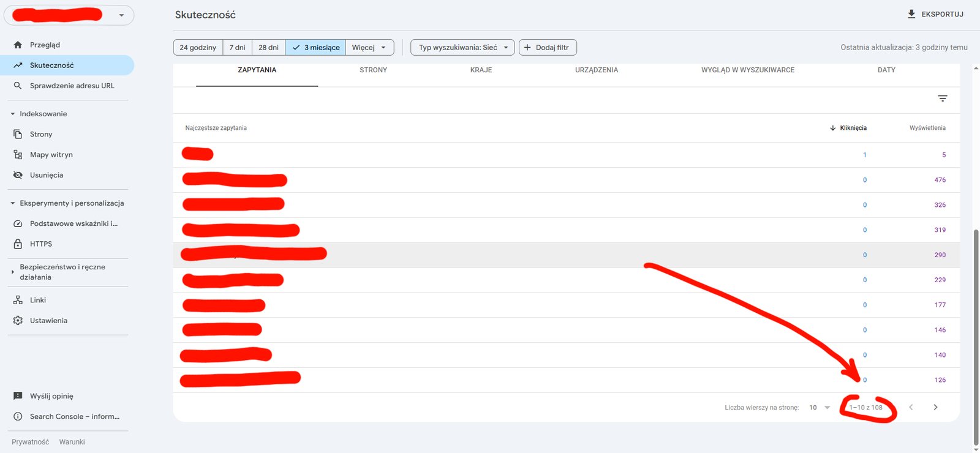Select the 24 godziny date range
This screenshot has height=453, width=980.
tap(198, 48)
